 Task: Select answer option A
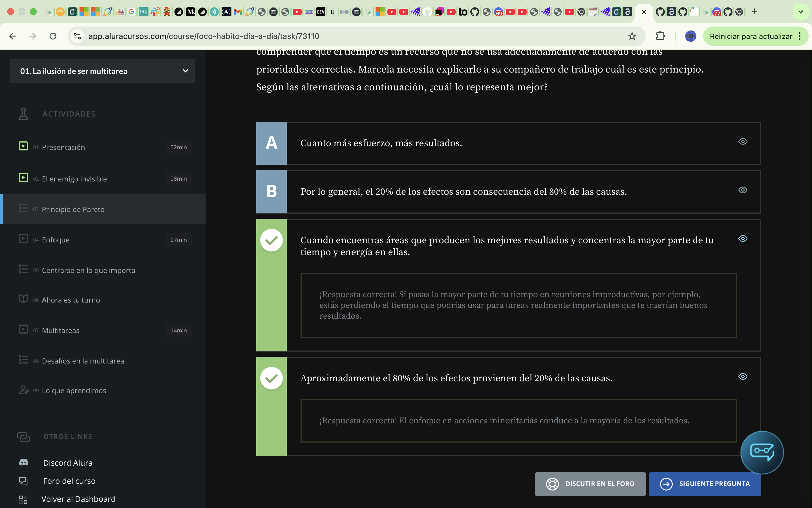(272, 143)
